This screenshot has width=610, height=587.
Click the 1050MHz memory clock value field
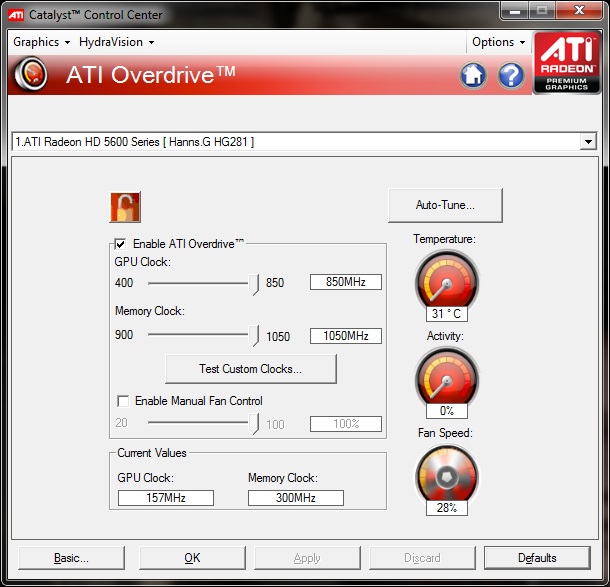point(345,336)
